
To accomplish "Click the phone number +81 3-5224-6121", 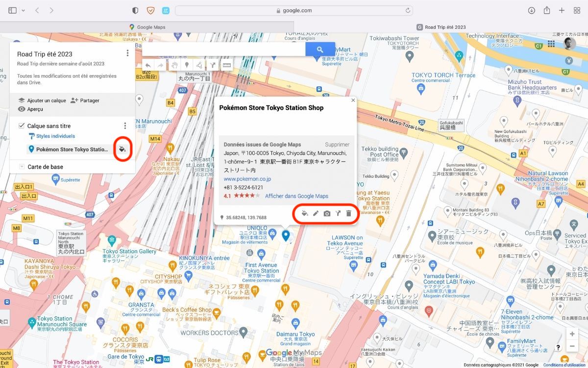I will click(x=244, y=187).
